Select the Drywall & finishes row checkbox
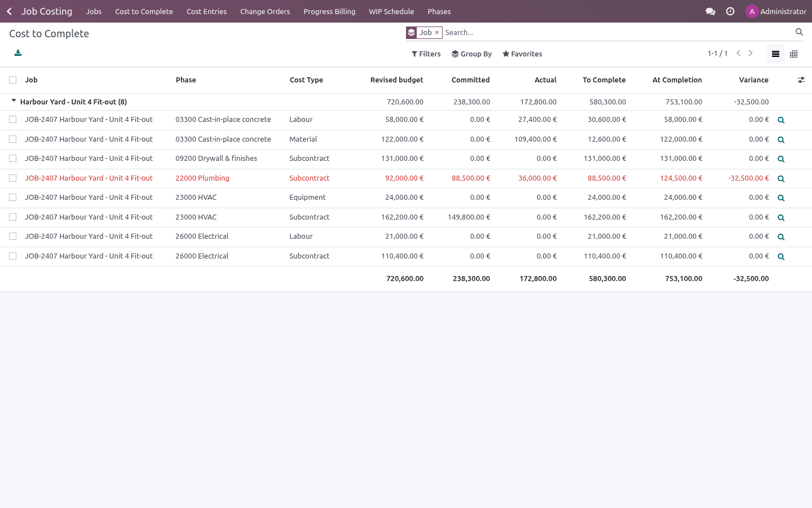This screenshot has width=812, height=508. click(x=13, y=159)
